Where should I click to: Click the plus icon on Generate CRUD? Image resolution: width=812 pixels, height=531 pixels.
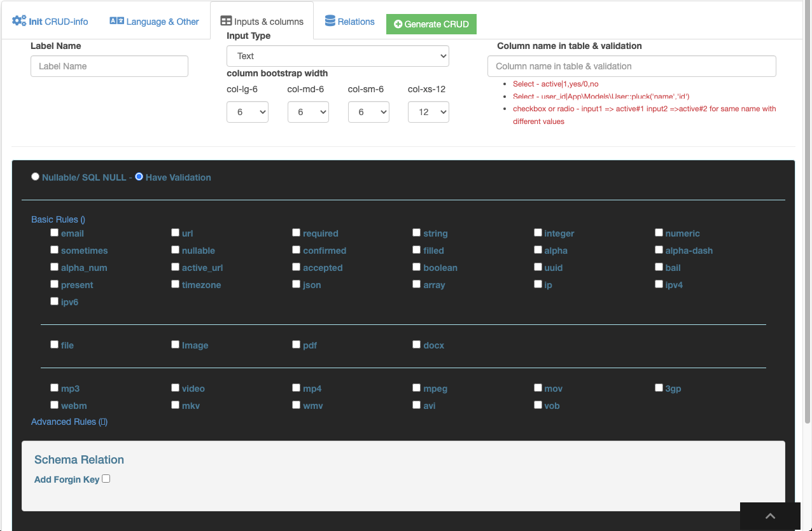coord(398,24)
